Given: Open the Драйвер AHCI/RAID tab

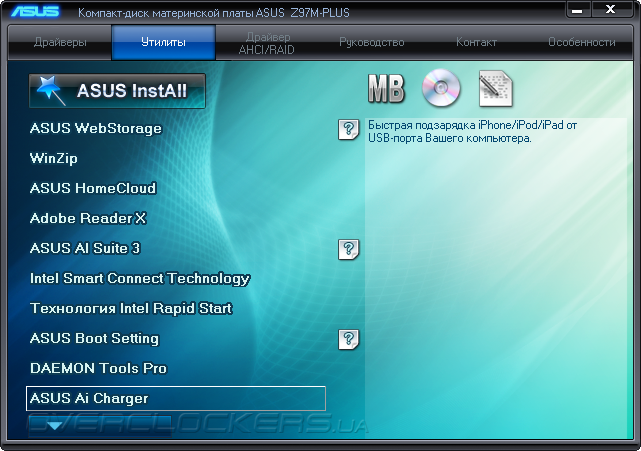Looking at the screenshot, I should [267, 43].
